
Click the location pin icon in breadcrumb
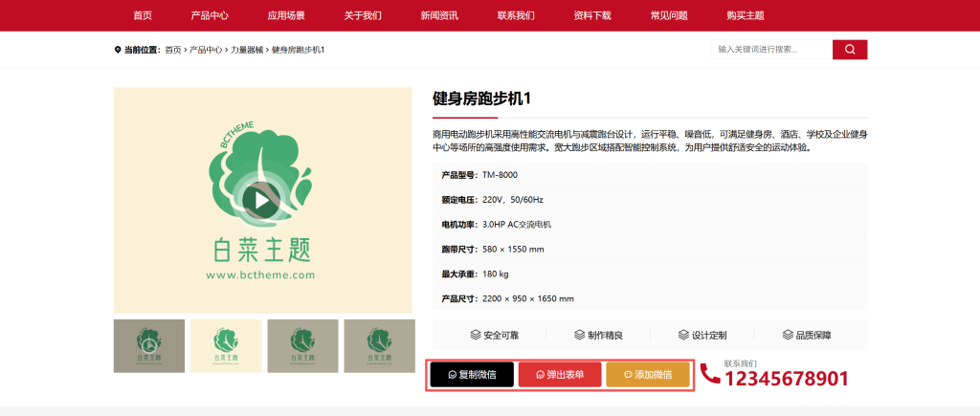point(118,50)
